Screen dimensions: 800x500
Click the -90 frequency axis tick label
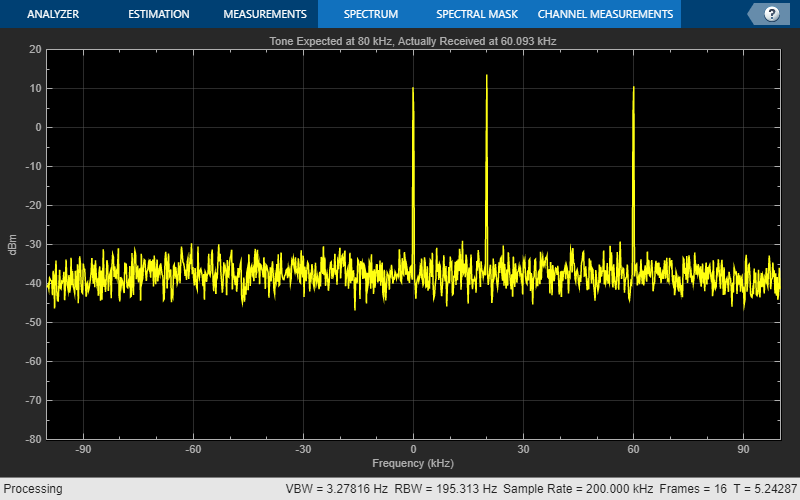click(83, 449)
